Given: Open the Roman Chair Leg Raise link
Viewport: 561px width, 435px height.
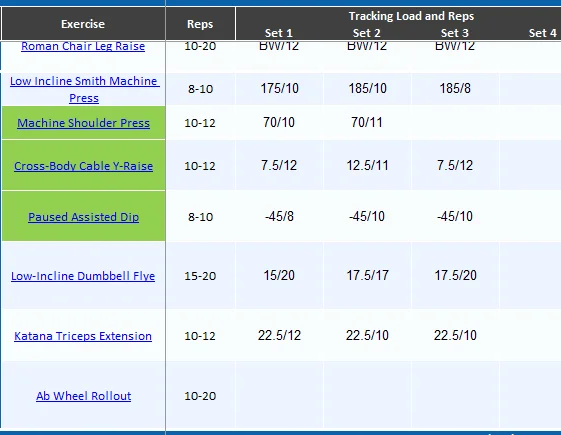Looking at the screenshot, I should [83, 46].
